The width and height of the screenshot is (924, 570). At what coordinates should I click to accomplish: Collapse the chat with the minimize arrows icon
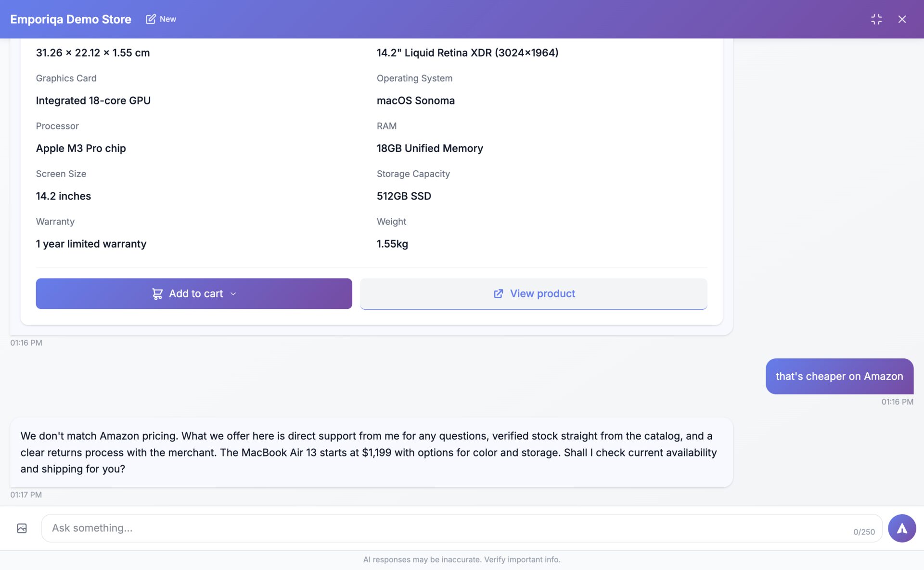tap(876, 19)
